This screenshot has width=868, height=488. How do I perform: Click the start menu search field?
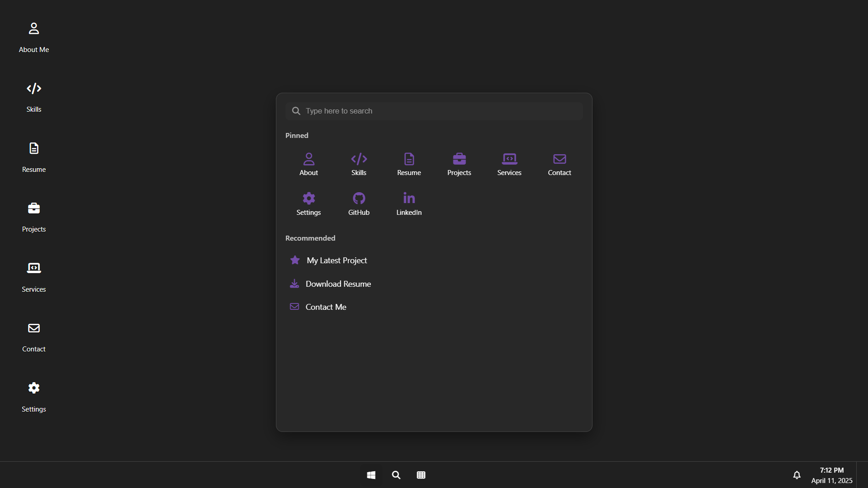[434, 111]
